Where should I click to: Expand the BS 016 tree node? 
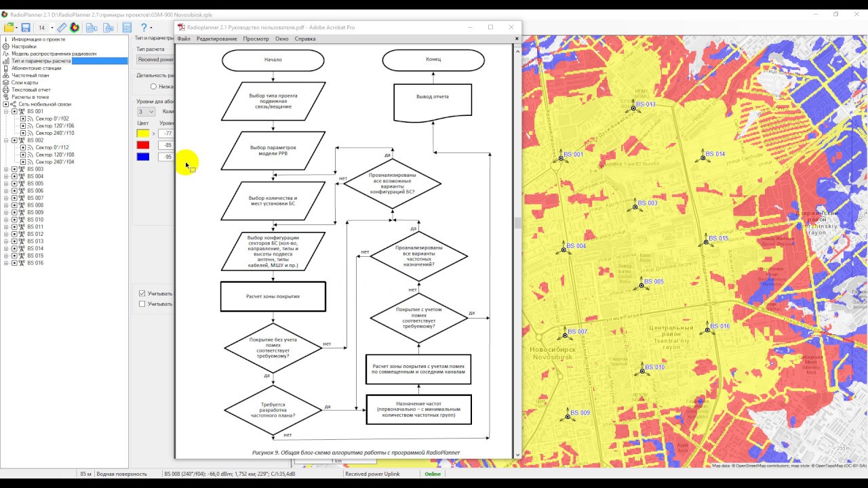pyautogui.click(x=6, y=263)
